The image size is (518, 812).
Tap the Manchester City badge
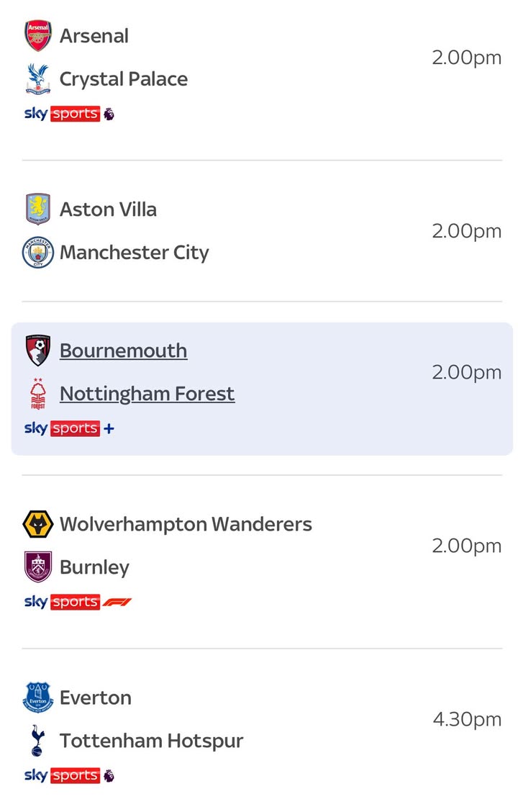pos(38,253)
